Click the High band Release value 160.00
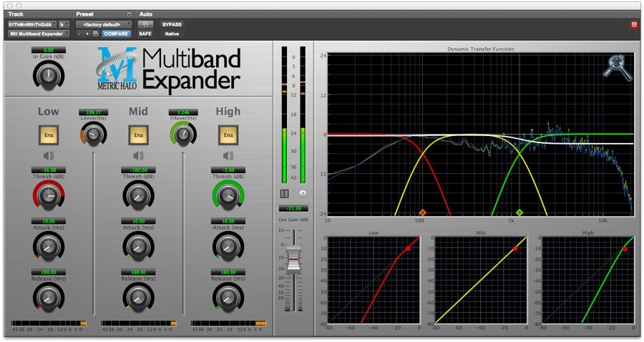The image size is (644, 342). tap(228, 272)
